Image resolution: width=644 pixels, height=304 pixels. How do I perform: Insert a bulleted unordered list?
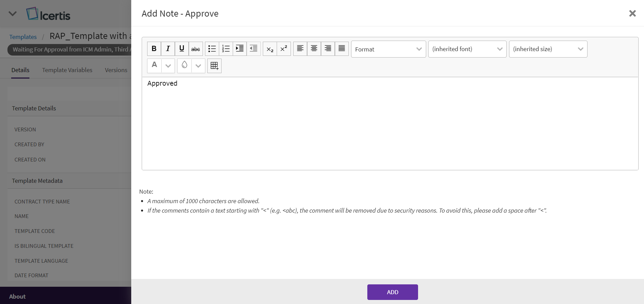click(212, 49)
